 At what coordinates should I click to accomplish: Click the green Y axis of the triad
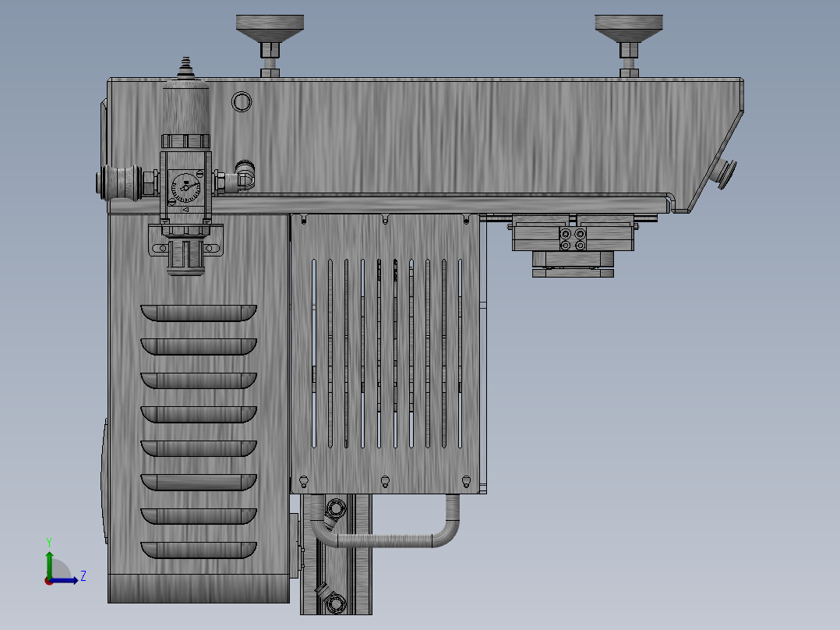pos(49,564)
